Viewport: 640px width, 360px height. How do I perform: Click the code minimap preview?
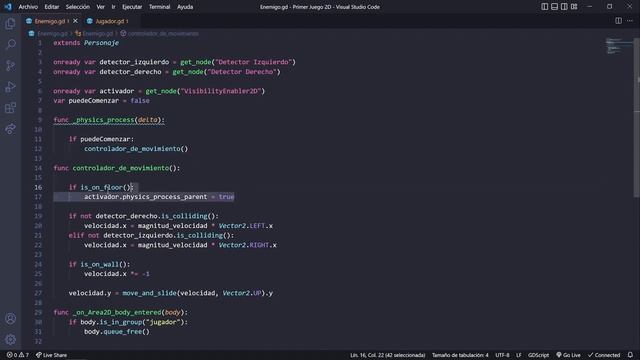618,46
